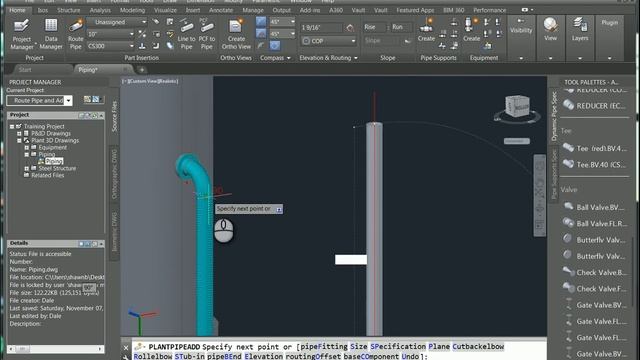Viewport: 640px width, 360px height.
Task: Switch to the Isos ribbon tab
Action: point(42,10)
